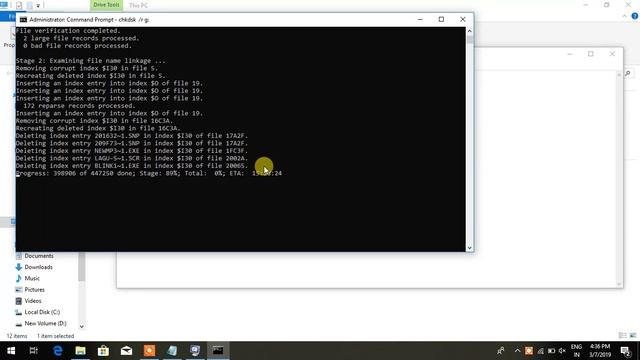This screenshot has height=360, width=640.
Task: Open the Quick Access Toolbar dropdown arrow
Action: (x=38, y=6)
